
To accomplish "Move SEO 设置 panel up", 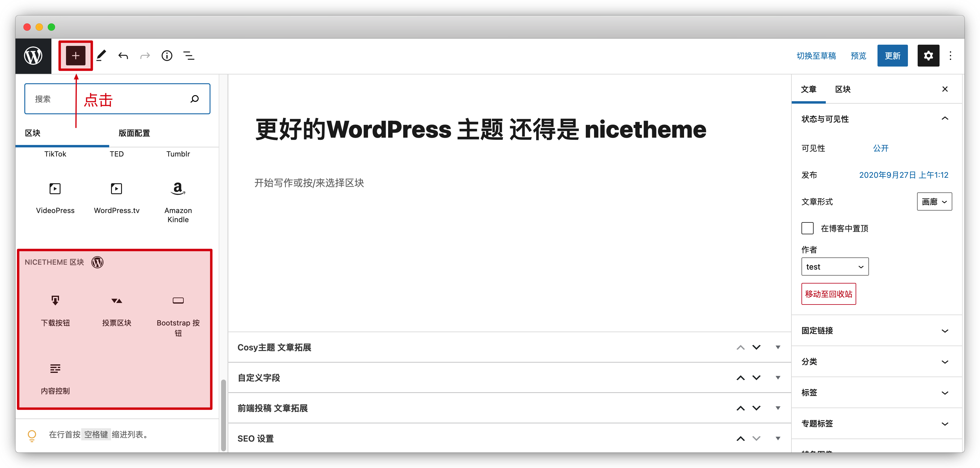I will [x=740, y=438].
